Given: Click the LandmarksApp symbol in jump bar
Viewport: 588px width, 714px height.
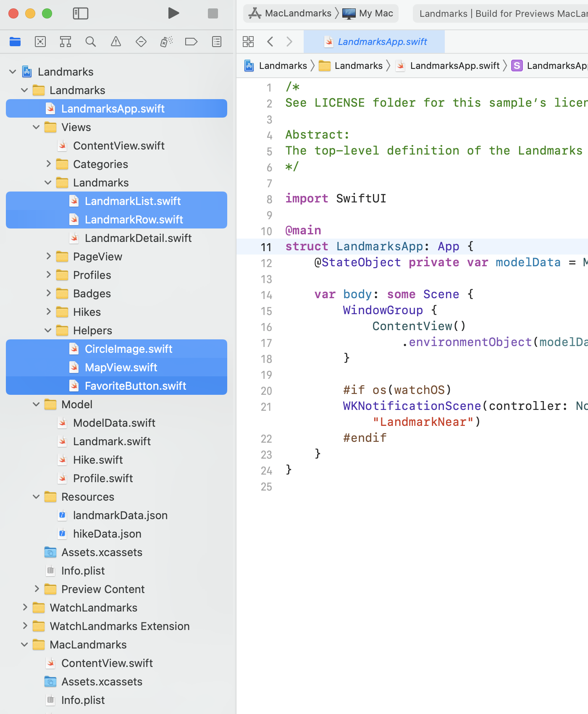Looking at the screenshot, I should pyautogui.click(x=549, y=66).
